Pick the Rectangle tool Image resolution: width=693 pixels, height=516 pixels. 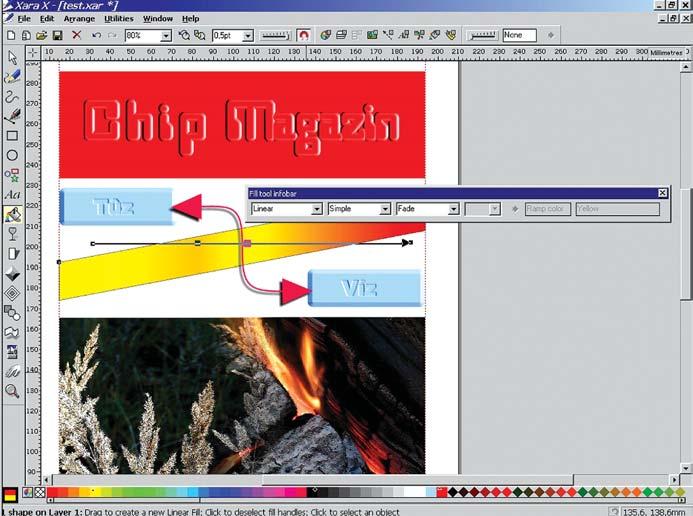click(x=12, y=135)
